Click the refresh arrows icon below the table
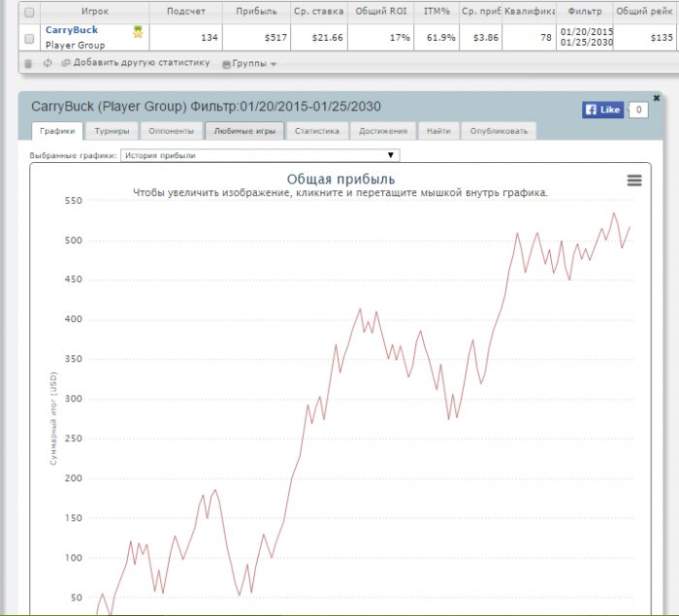 [47, 63]
